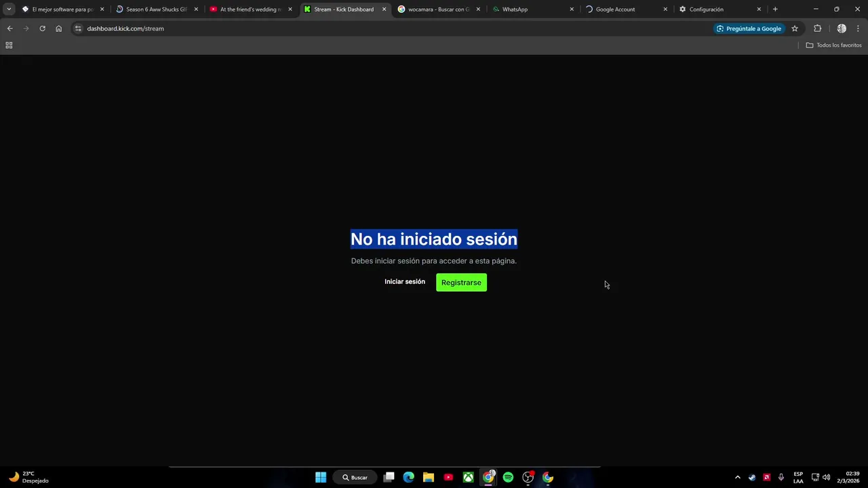Open the AMD Software tray icon
Viewport: 868px width, 488px height.
(x=767, y=477)
